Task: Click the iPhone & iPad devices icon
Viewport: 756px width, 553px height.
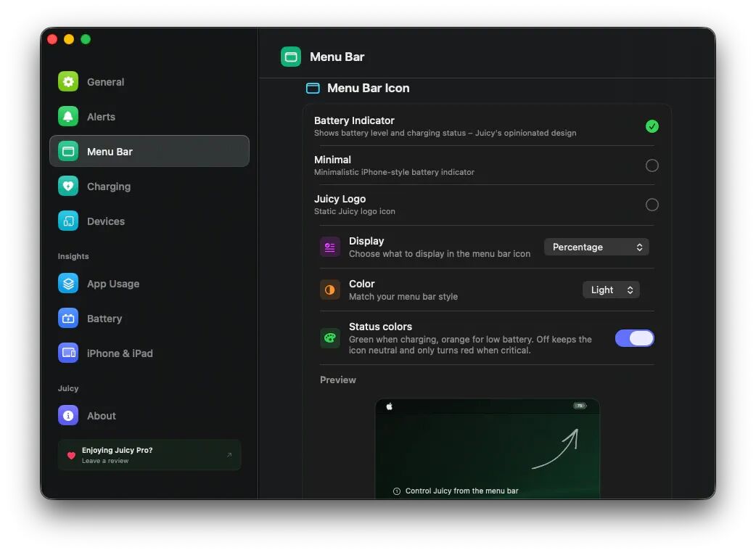Action: tap(68, 353)
